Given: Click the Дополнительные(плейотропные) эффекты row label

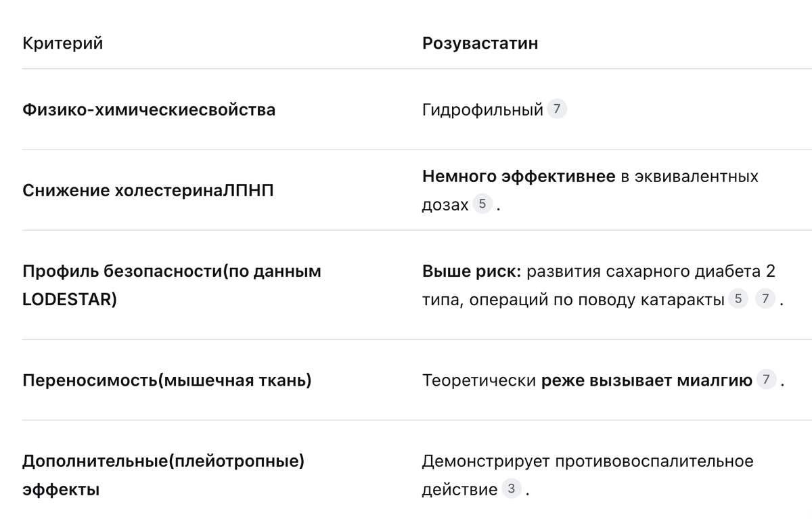Looking at the screenshot, I should 163,462.
